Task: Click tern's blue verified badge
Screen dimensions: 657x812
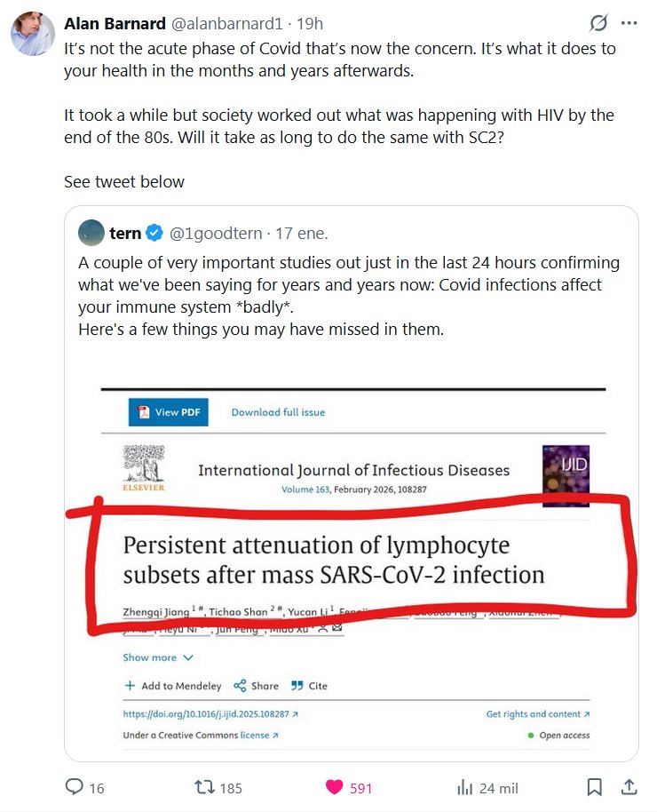Action: (x=154, y=234)
